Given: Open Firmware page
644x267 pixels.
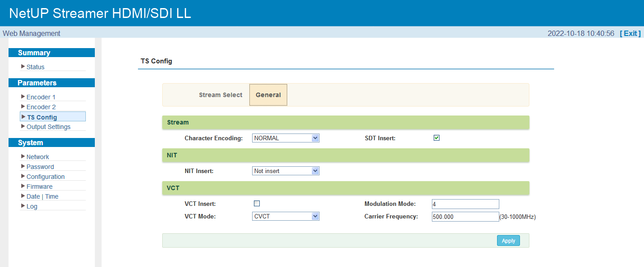Looking at the screenshot, I should tap(40, 187).
